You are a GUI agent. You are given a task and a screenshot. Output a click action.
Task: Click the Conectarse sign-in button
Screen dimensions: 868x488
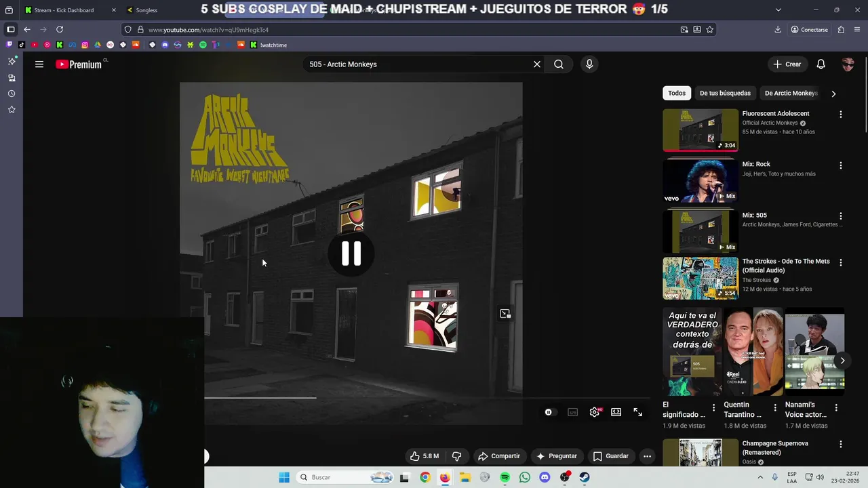810,30
